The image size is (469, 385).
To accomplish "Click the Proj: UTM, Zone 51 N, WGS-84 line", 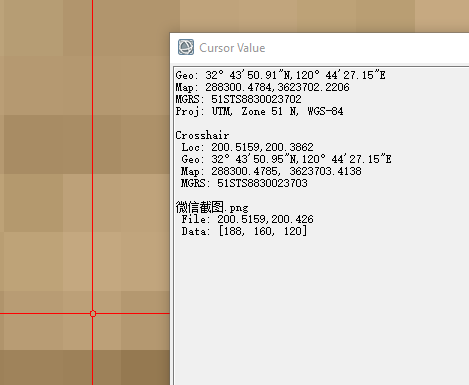I will click(x=259, y=111).
